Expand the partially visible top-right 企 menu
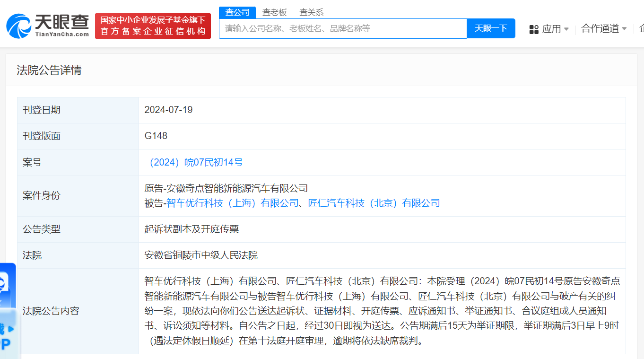The width and height of the screenshot is (644, 359). (641, 28)
